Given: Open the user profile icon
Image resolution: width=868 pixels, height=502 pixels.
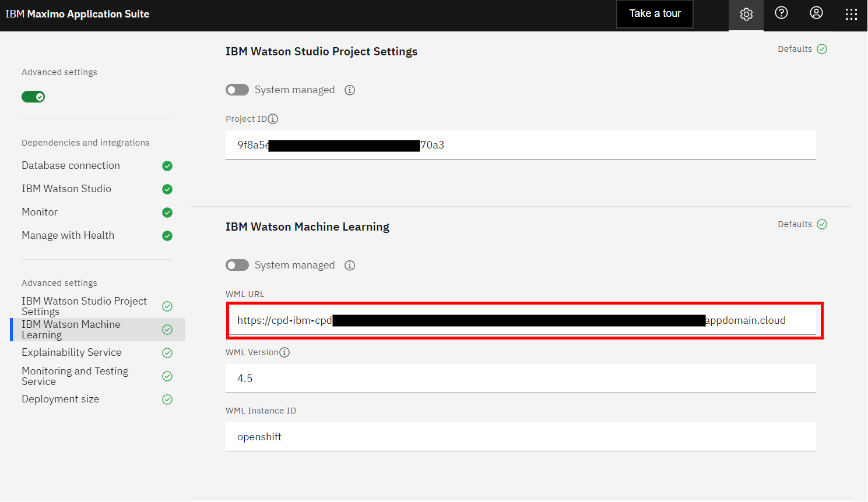Looking at the screenshot, I should pyautogui.click(x=816, y=13).
